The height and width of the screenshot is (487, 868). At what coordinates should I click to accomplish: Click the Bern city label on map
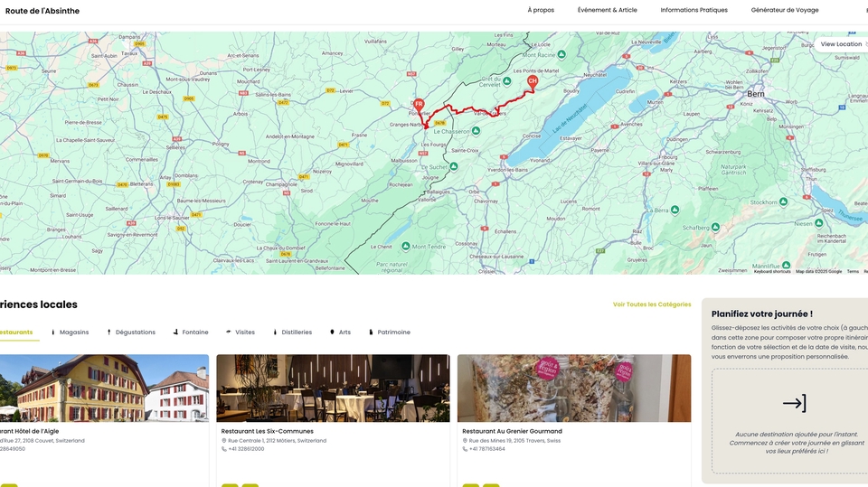click(756, 94)
